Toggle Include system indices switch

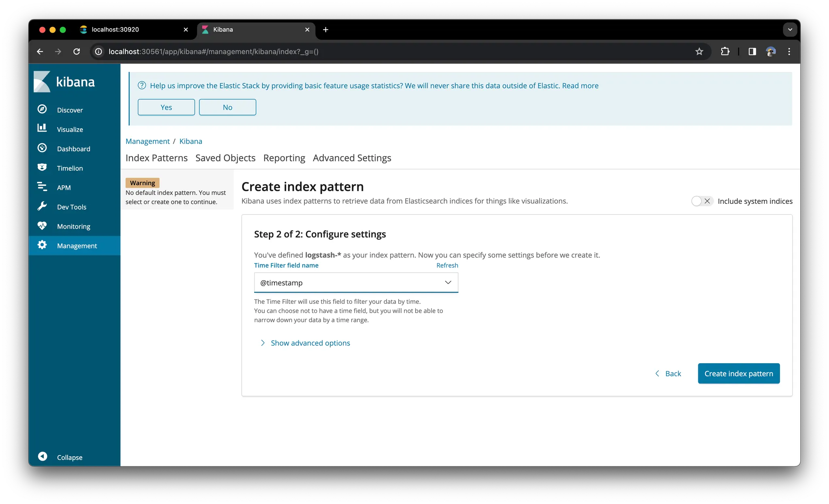coord(701,201)
